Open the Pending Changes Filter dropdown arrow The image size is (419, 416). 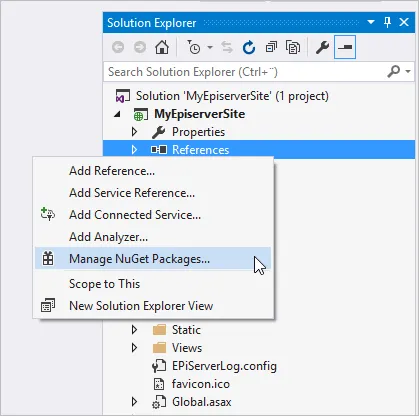tap(210, 47)
